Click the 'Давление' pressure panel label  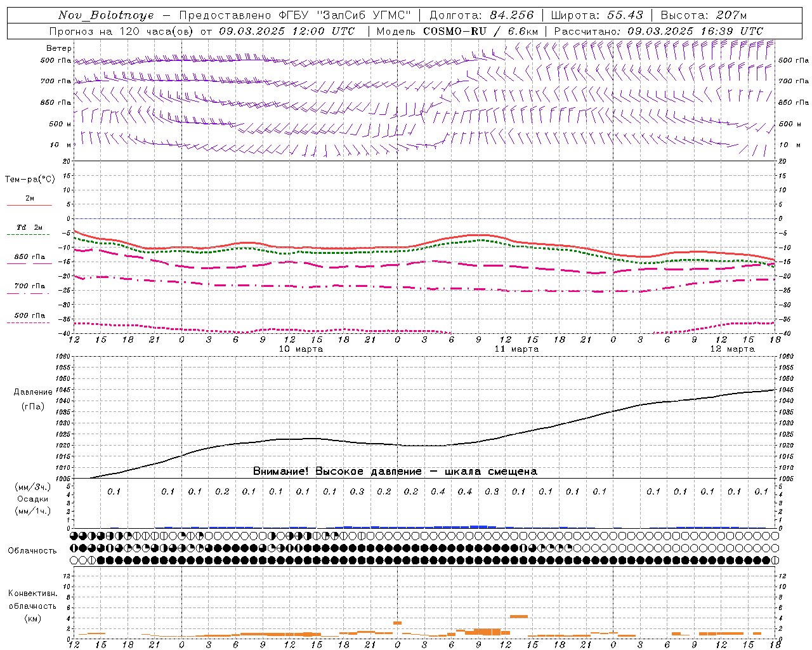(x=33, y=392)
